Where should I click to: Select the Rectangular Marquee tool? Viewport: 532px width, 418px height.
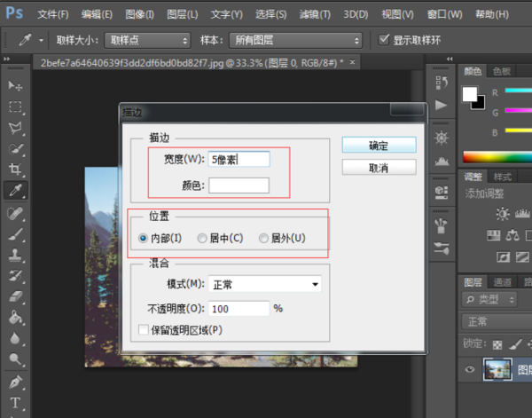(15, 106)
